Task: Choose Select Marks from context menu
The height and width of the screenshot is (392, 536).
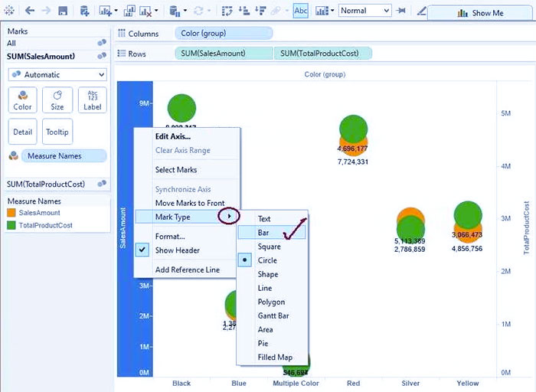Action: (x=187, y=170)
